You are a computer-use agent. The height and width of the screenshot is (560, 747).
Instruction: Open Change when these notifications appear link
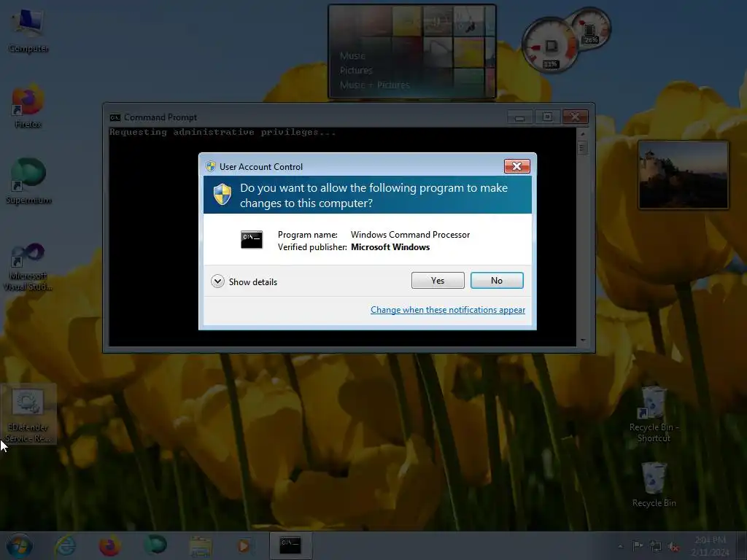(x=448, y=310)
